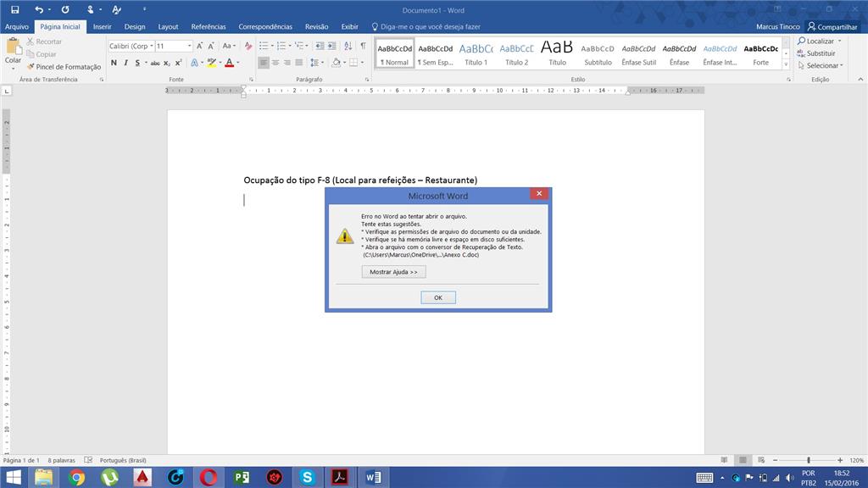Screen dimensions: 868x488
Task: Click the shading paint bucket icon
Action: click(x=336, y=63)
